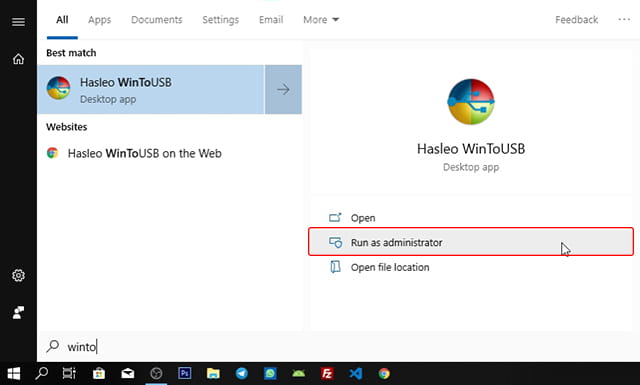Open the hamburger menu in the sidebar
The height and width of the screenshot is (385, 640).
click(18, 22)
